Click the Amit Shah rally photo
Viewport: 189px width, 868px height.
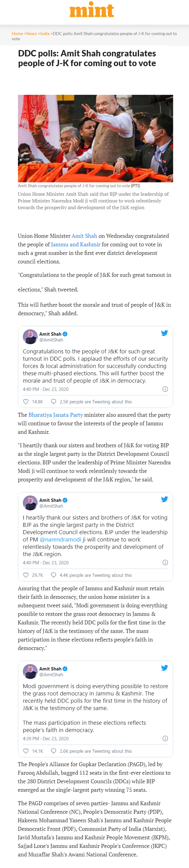click(95, 138)
